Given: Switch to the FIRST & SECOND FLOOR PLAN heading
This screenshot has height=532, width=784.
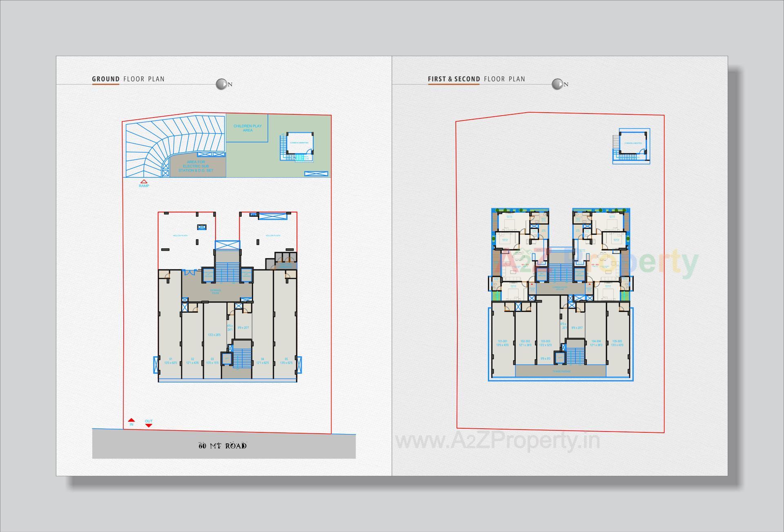Looking at the screenshot, I should tap(476, 79).
